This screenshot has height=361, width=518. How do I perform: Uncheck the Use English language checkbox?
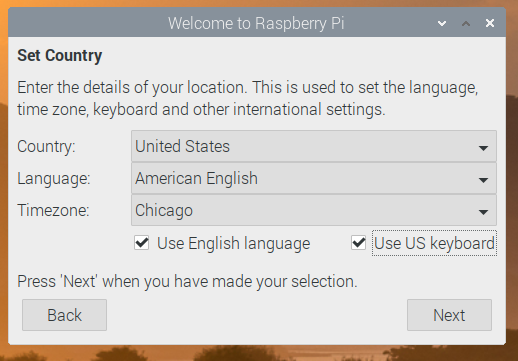pyautogui.click(x=142, y=243)
